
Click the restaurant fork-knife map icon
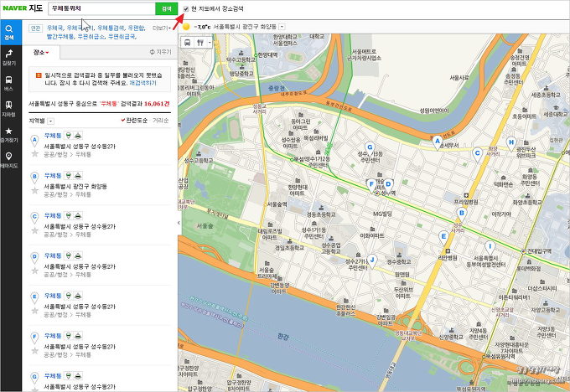click(x=200, y=42)
